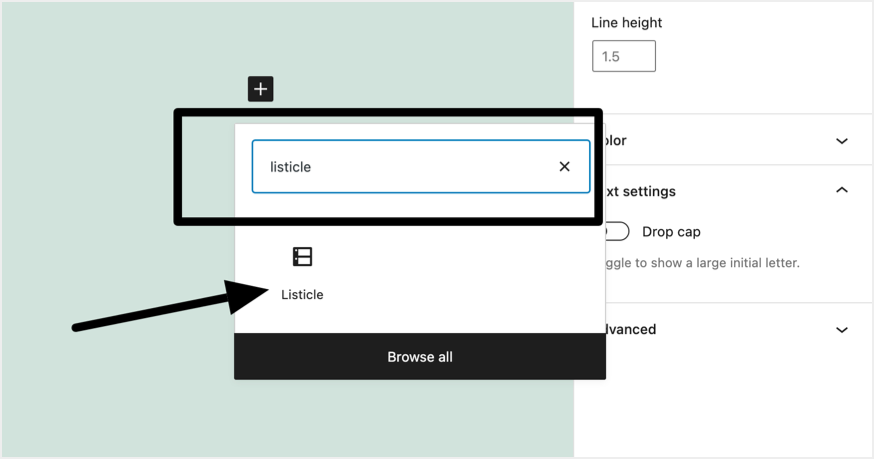The image size is (874, 459).
Task: Click the black plus add-block button
Action: [x=260, y=89]
